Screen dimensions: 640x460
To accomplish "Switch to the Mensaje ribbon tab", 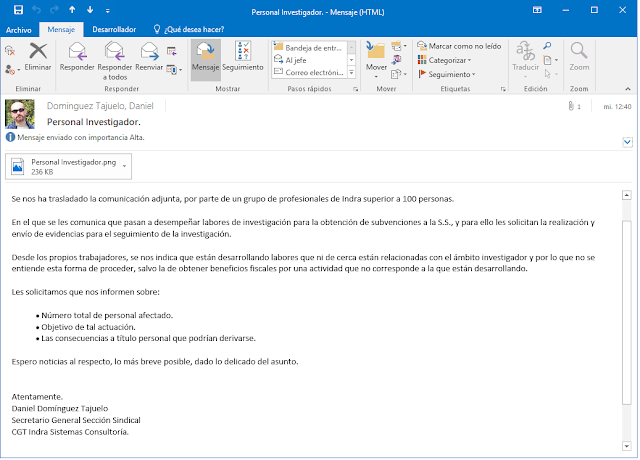I will pyautogui.click(x=61, y=29).
